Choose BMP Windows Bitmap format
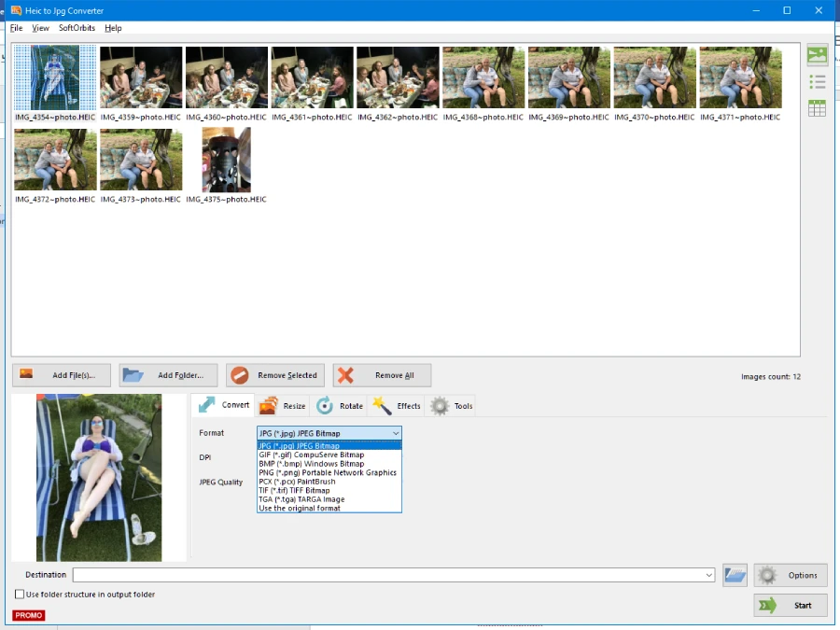The width and height of the screenshot is (840, 630). [329, 464]
